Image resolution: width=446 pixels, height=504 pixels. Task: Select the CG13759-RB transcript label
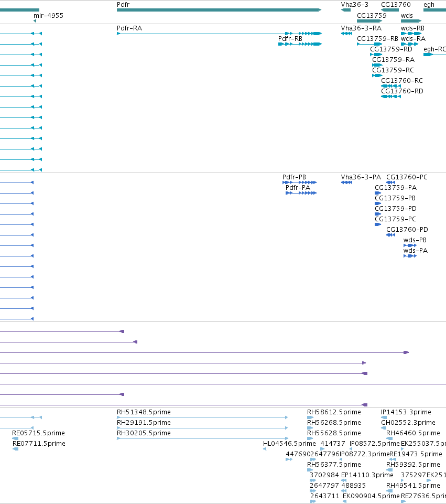377,39
